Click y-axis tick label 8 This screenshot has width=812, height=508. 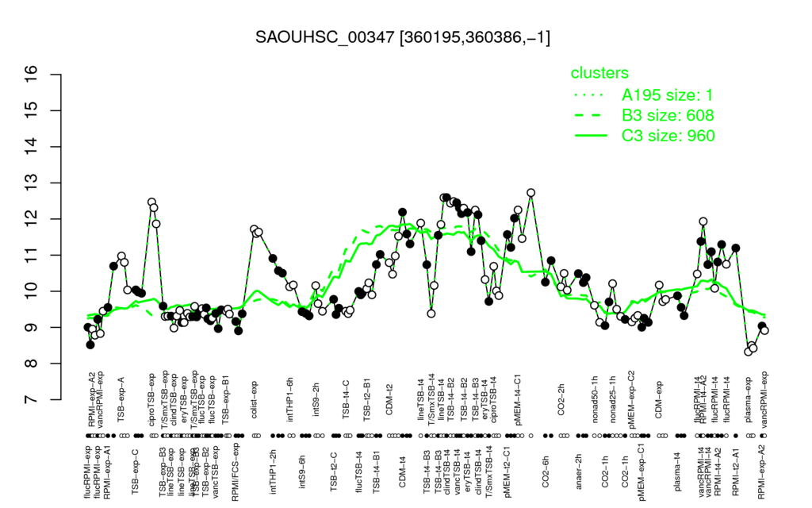[32, 364]
